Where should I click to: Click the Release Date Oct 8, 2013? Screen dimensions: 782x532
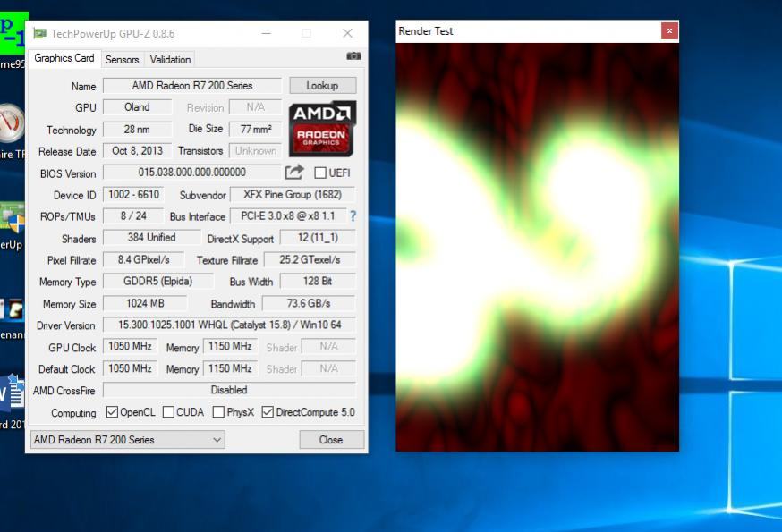point(137,150)
